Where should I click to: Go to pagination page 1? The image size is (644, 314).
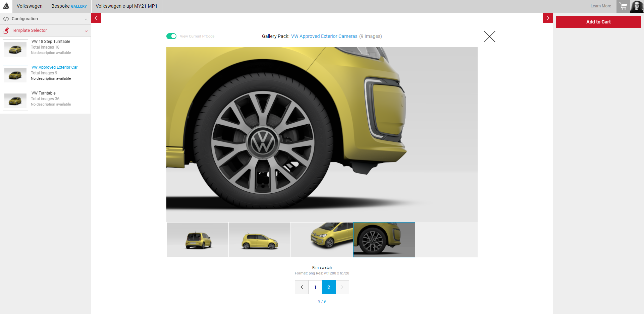(x=315, y=287)
